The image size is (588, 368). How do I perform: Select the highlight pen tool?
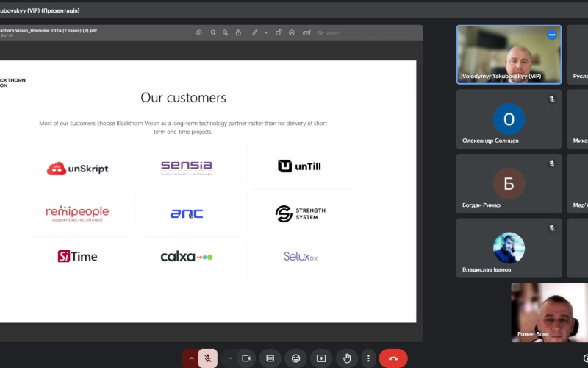click(x=255, y=32)
